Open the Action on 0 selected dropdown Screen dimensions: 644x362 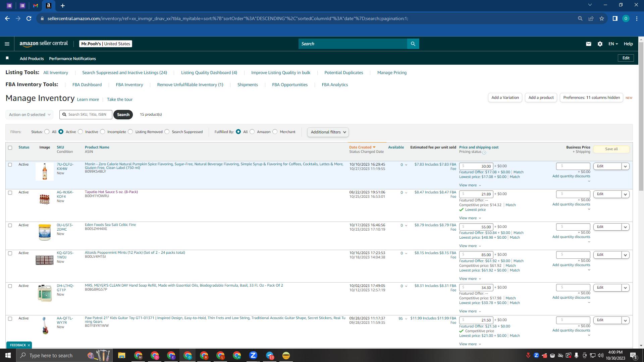(x=30, y=115)
